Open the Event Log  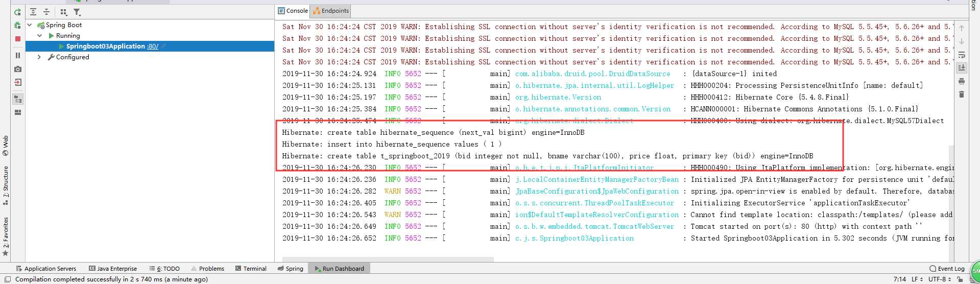947,269
